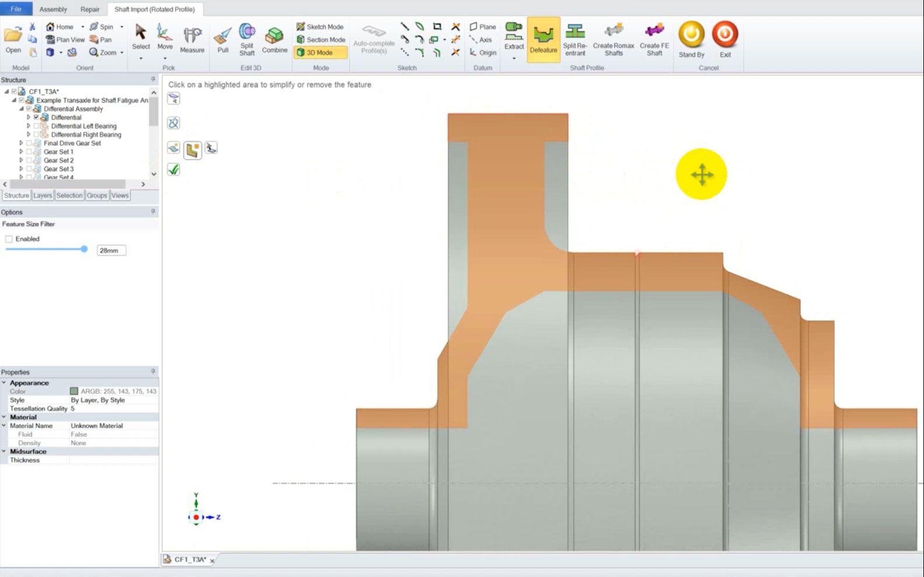Image resolution: width=924 pixels, height=577 pixels.
Task: Insert a datum Origin
Action: click(483, 52)
